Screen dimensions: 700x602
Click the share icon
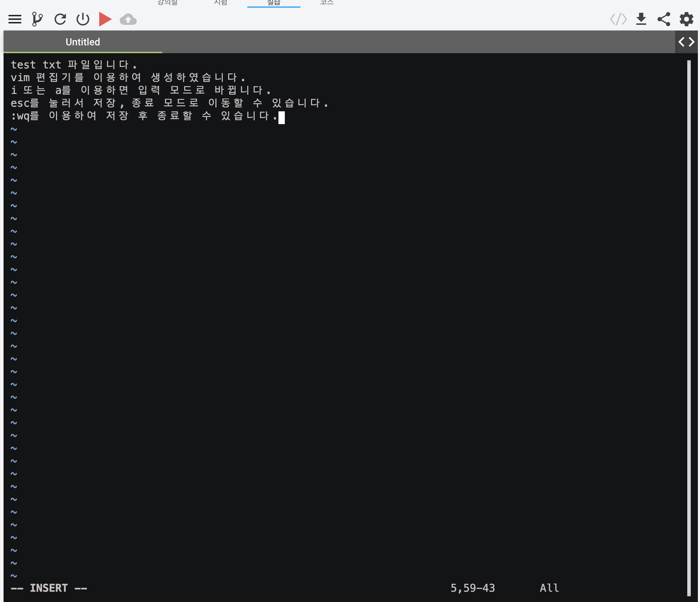point(664,19)
